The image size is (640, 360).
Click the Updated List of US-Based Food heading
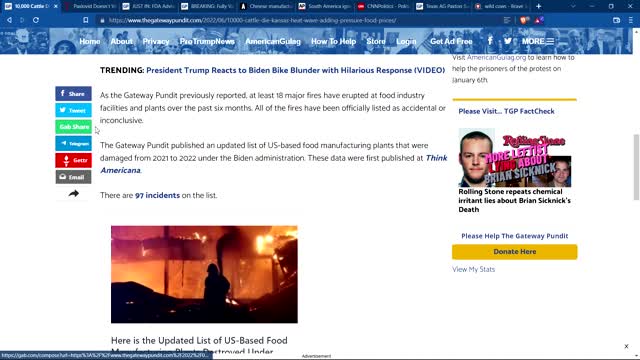pyautogui.click(x=199, y=345)
